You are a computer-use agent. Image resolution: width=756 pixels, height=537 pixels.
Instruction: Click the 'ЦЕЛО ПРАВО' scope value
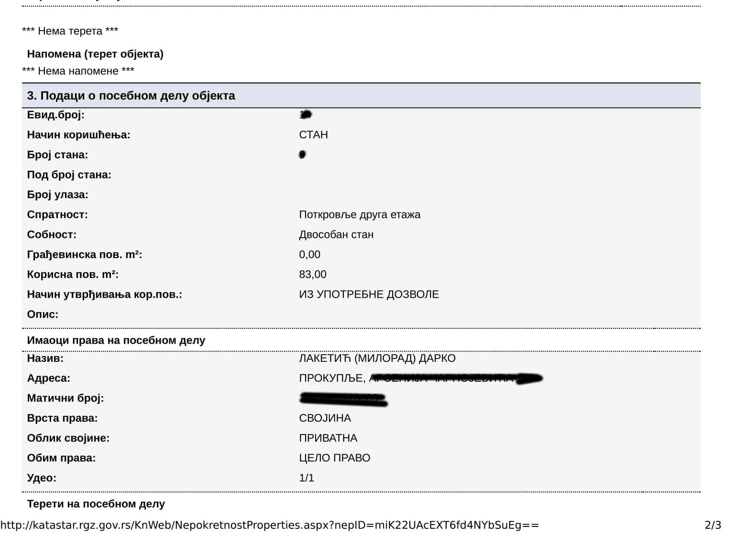(x=334, y=458)
